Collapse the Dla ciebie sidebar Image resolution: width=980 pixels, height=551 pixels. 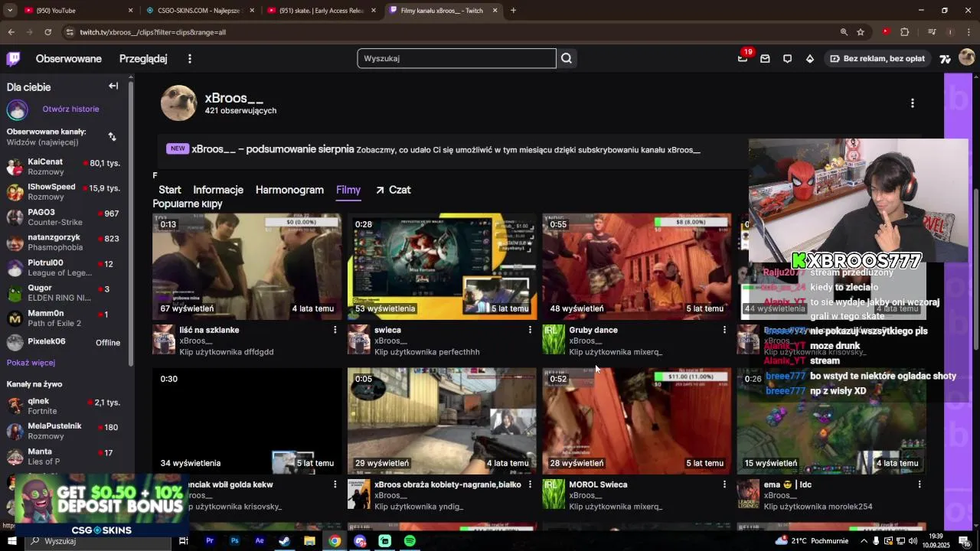113,86
